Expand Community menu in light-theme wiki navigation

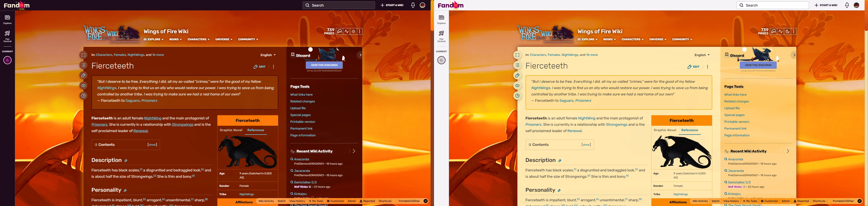(x=682, y=39)
